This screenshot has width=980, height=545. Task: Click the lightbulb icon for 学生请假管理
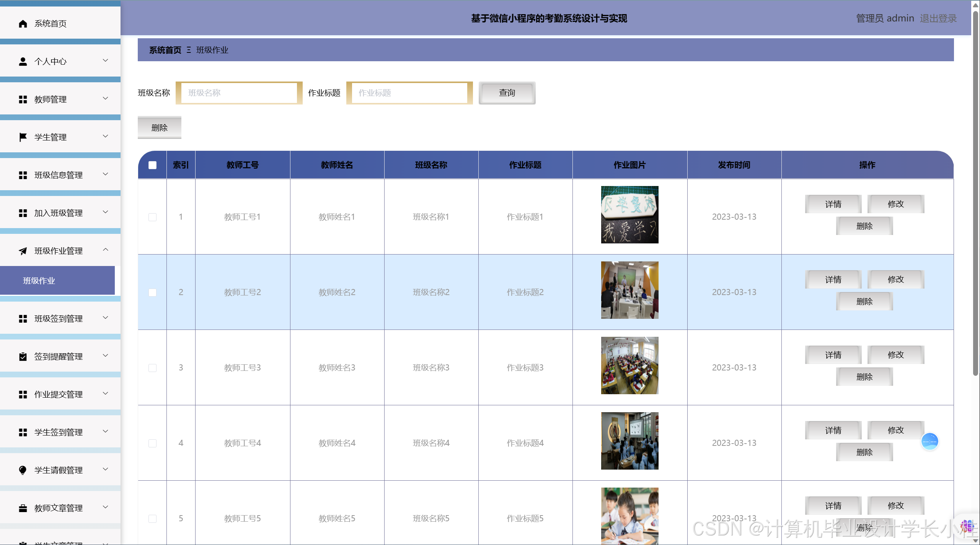pyautogui.click(x=23, y=470)
